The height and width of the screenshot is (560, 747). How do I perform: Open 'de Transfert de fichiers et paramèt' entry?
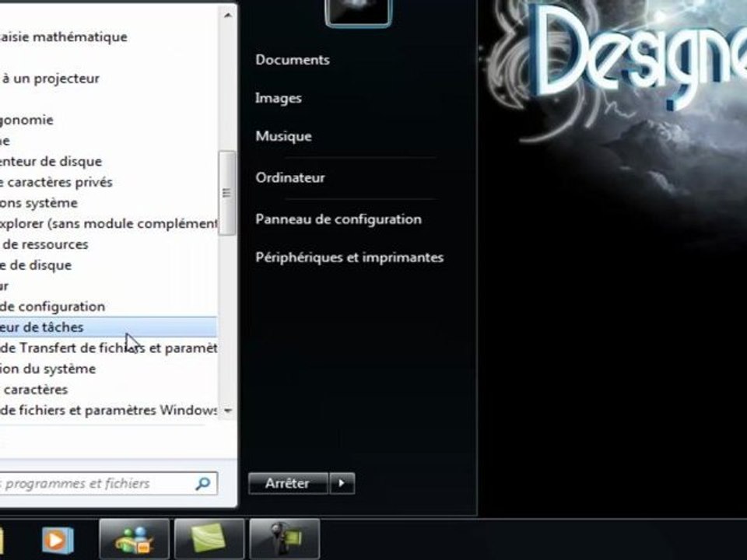click(108, 348)
